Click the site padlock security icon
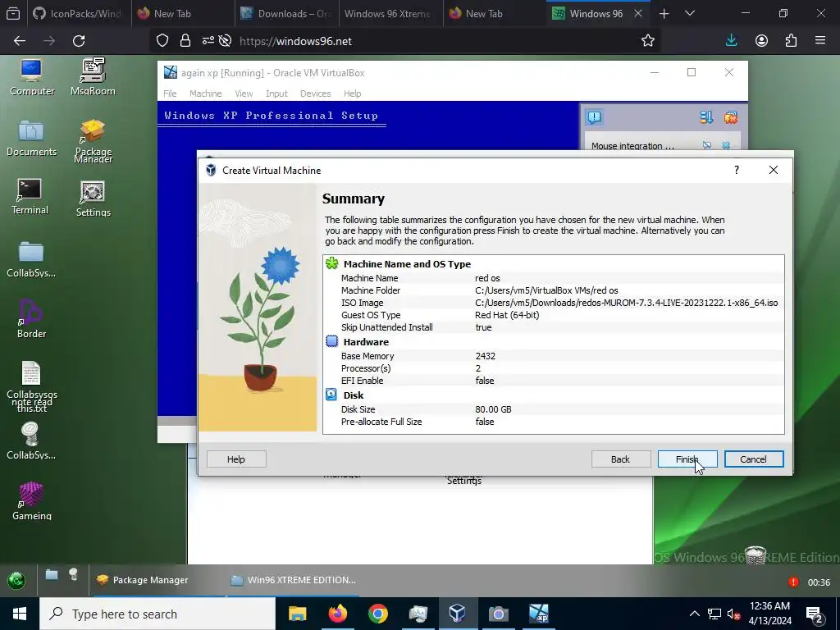The height and width of the screenshot is (630, 840). coord(185,41)
